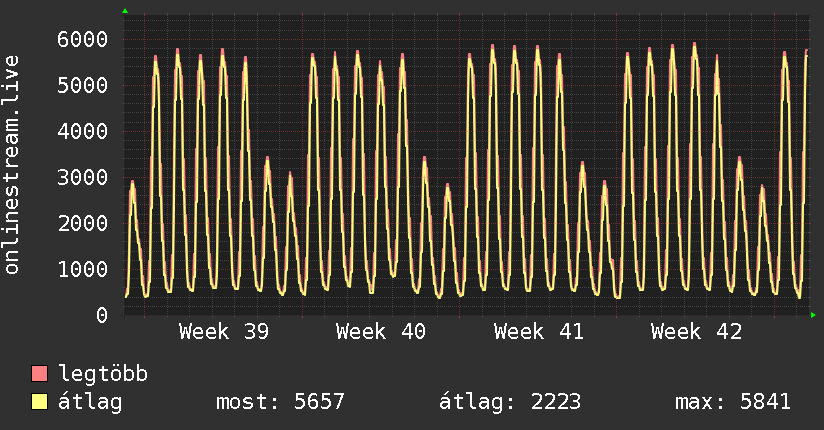Click the Week 40 axis label
824x430 pixels.
click(x=381, y=332)
